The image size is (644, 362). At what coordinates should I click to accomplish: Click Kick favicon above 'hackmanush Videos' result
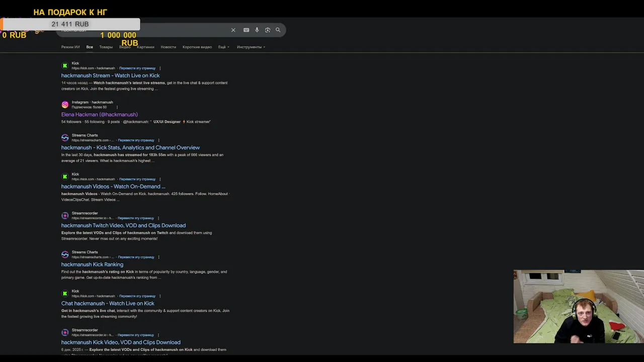(65, 176)
